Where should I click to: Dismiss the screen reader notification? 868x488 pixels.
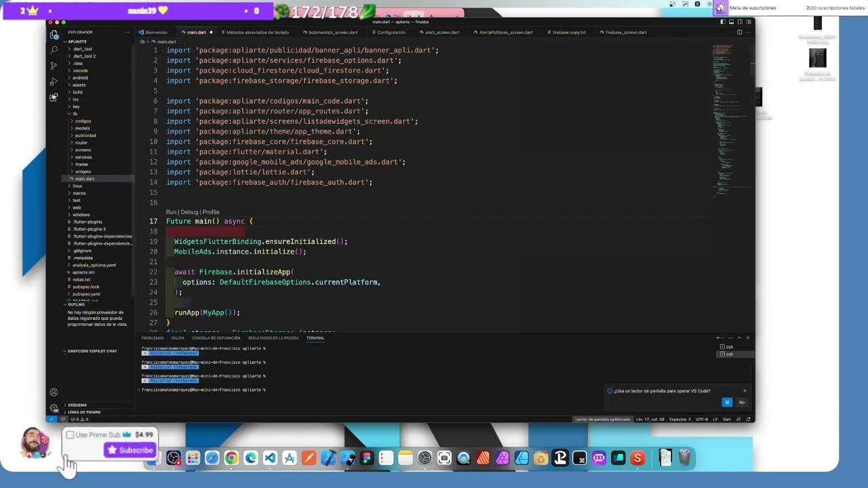tap(745, 390)
